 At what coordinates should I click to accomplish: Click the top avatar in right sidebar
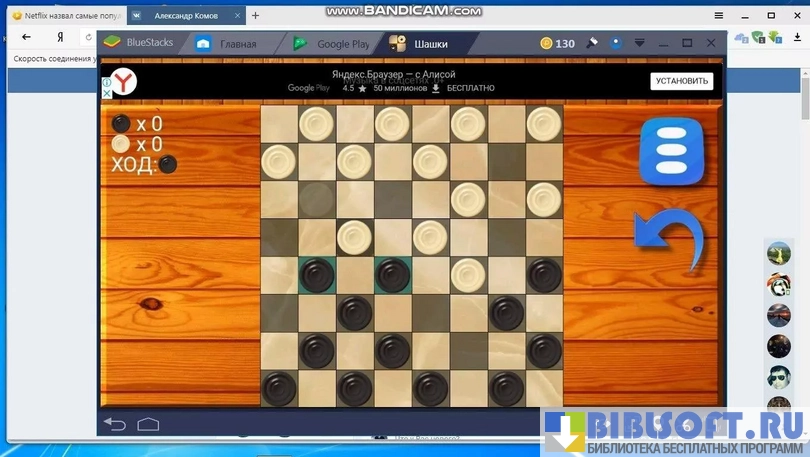pos(778,254)
